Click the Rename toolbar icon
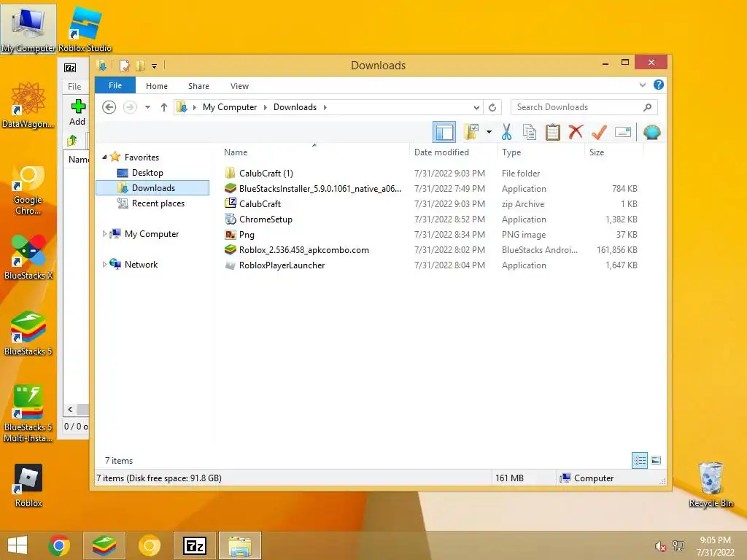This screenshot has height=560, width=747. 623,132
